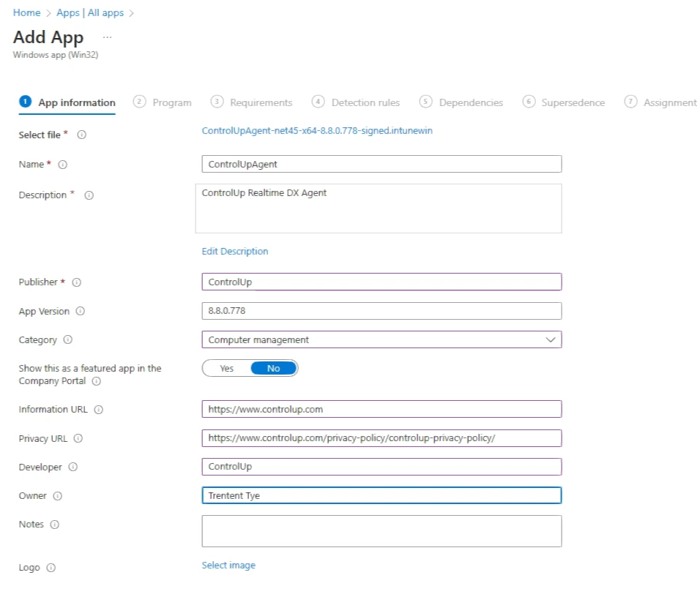
Task: Click the info icon beside App Version
Action: pos(80,312)
